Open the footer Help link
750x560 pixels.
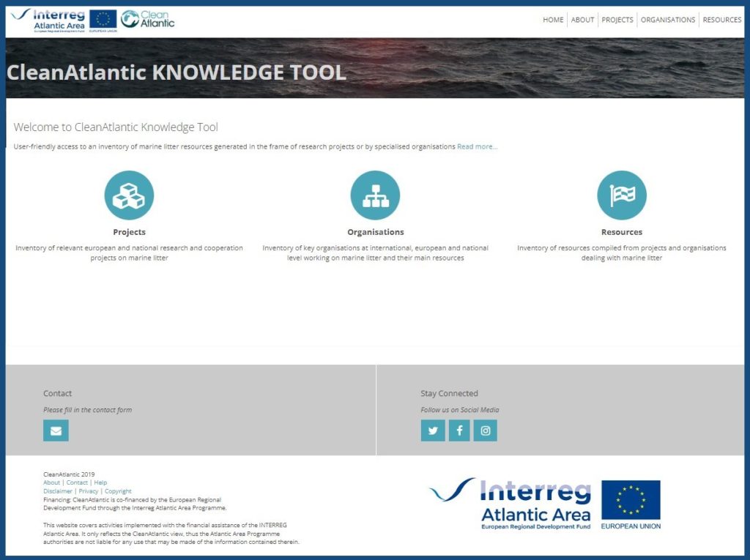(100, 482)
